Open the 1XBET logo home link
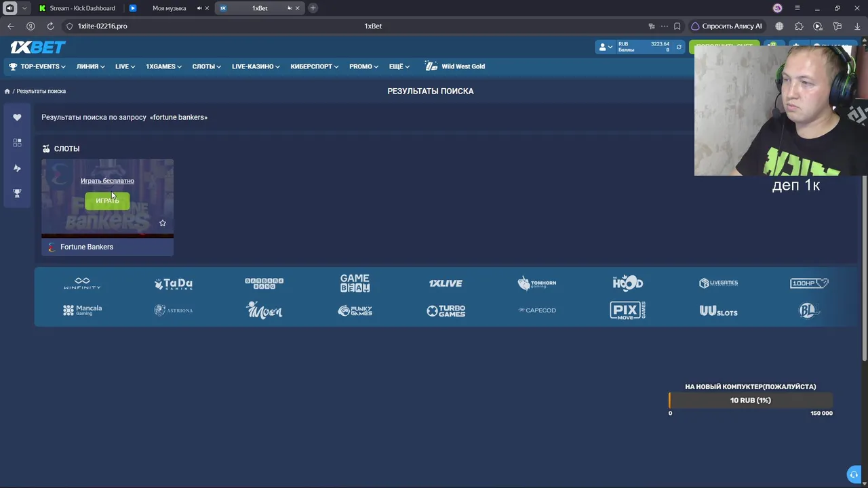The image size is (868, 488). pos(38,47)
